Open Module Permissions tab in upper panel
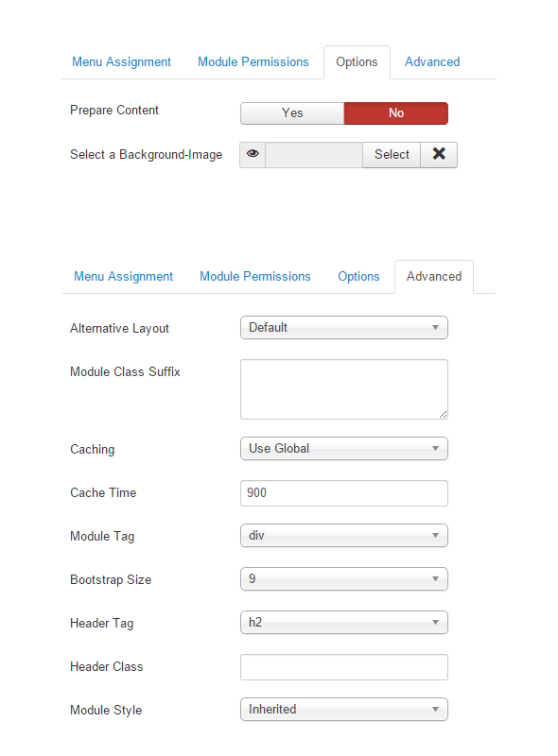Image resolution: width=558 pixels, height=756 pixels. coord(253,61)
